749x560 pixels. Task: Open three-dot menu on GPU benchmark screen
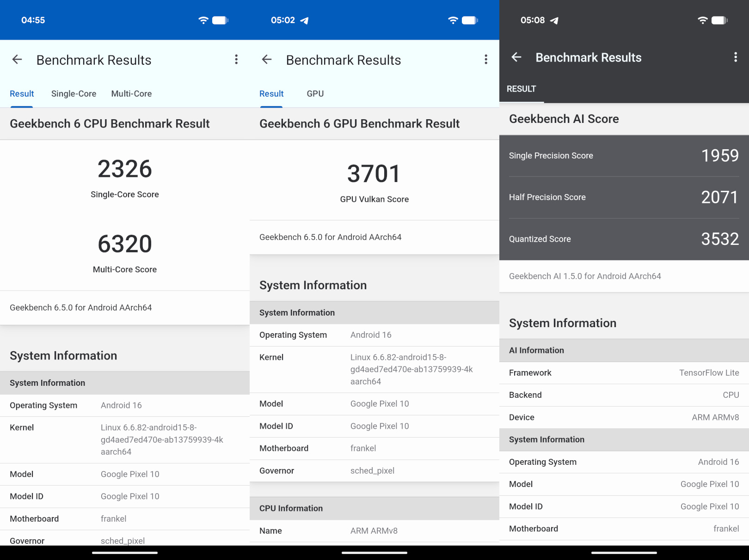coord(486,60)
